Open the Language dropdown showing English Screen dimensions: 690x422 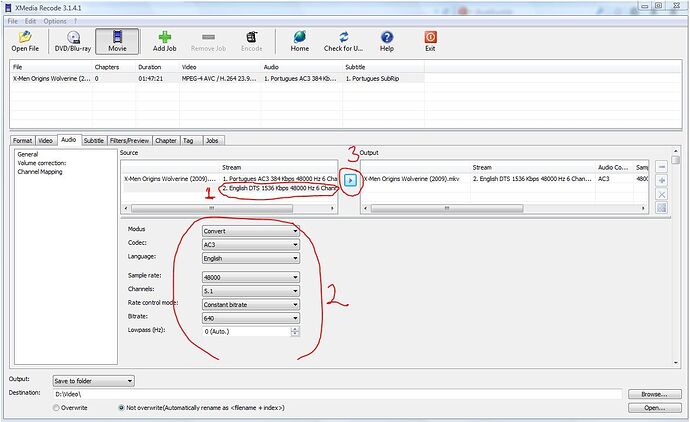251,258
